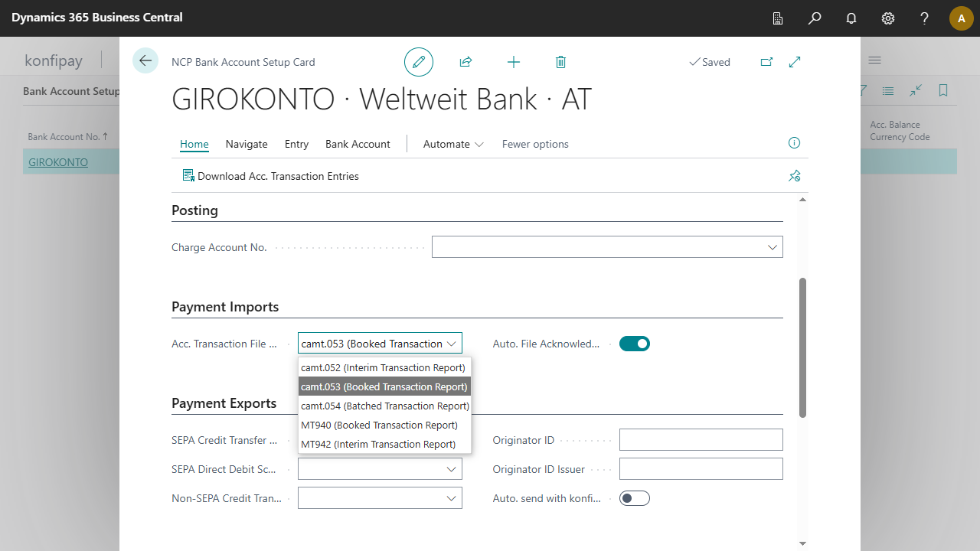Open Bank Account tab
Screen dimensions: 980x551
pyautogui.click(x=358, y=144)
